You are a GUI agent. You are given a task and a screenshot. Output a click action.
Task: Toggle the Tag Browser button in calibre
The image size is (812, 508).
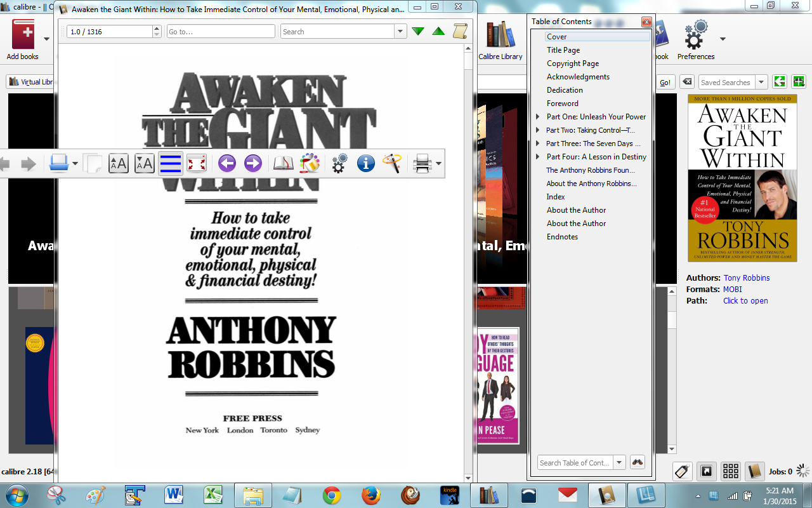point(683,471)
